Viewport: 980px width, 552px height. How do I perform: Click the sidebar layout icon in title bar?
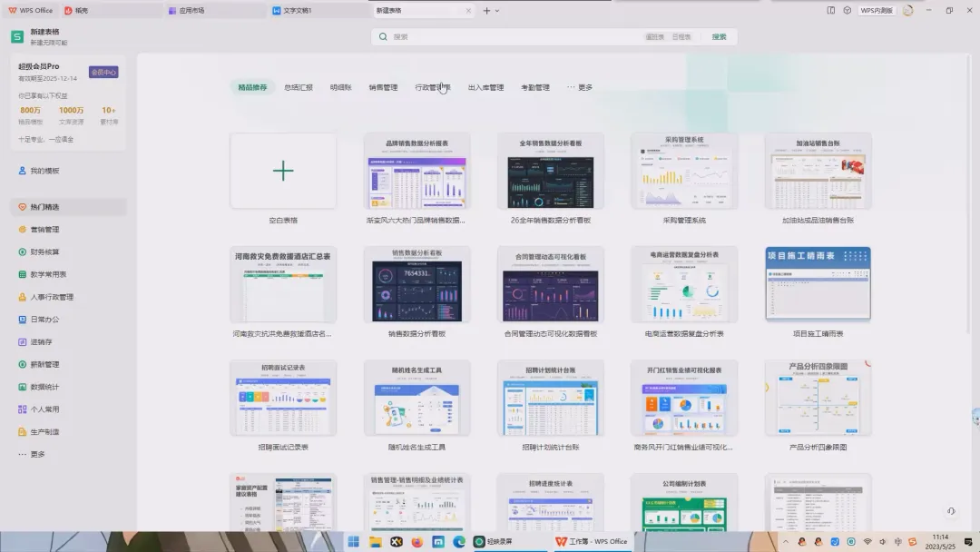[830, 11]
